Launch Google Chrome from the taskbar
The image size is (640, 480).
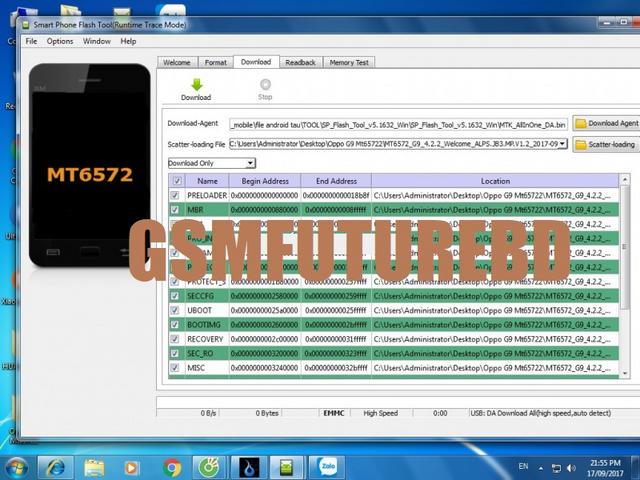click(x=172, y=467)
